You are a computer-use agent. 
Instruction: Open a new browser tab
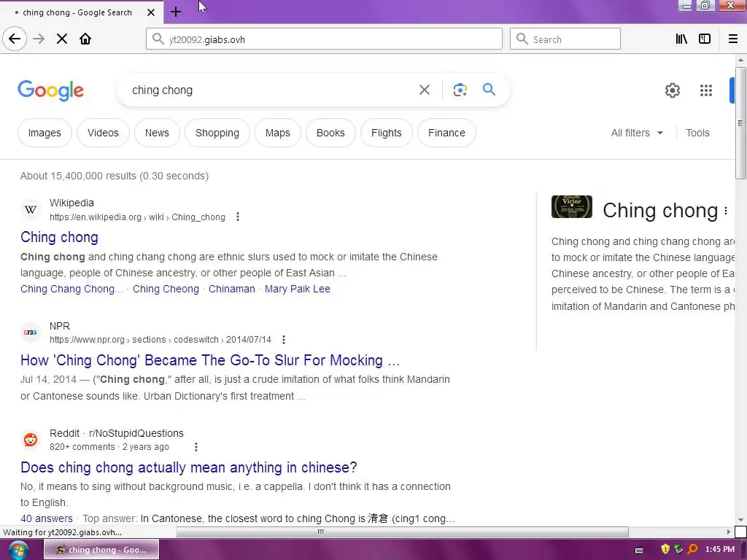pos(175,12)
